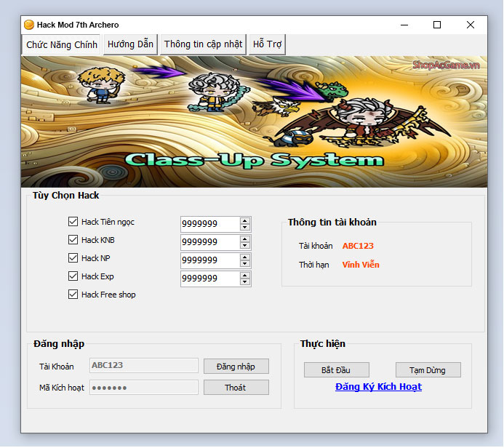
Task: Decrease the Hack KNB value with down arrow
Action: (245, 246)
